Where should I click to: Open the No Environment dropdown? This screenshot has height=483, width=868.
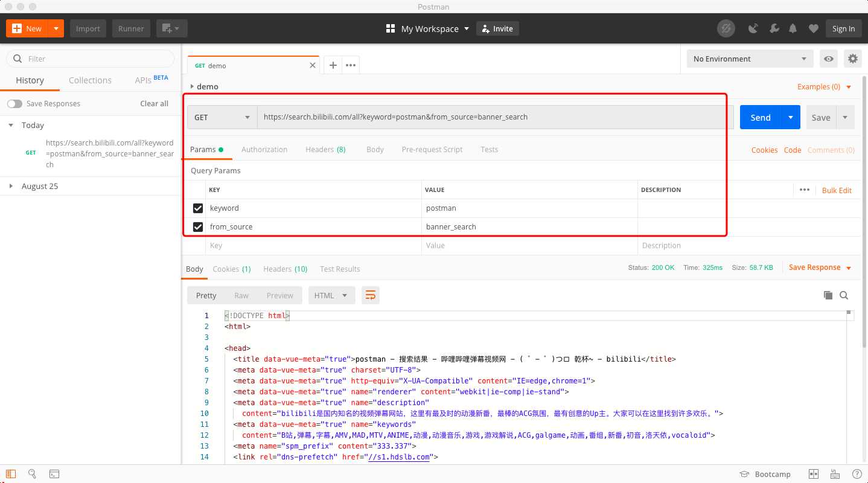coord(750,59)
